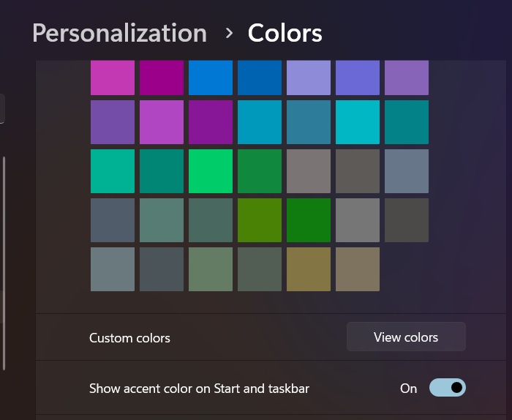Screen dimensions: 512x420
Task: Choose the Iris spring deep purple swatch
Action: click(113, 122)
